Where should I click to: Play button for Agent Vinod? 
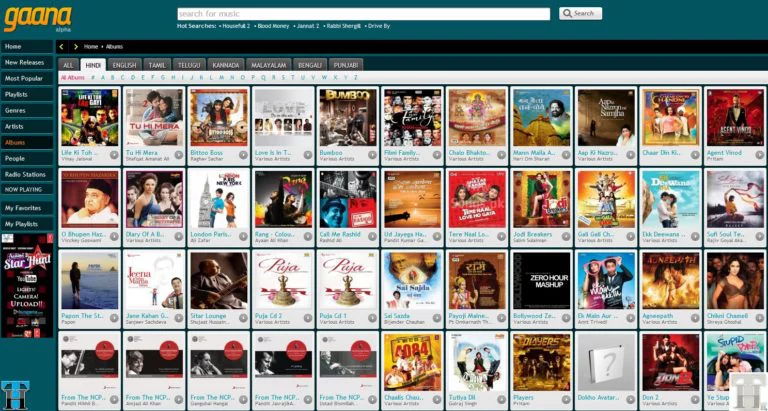tap(760, 155)
